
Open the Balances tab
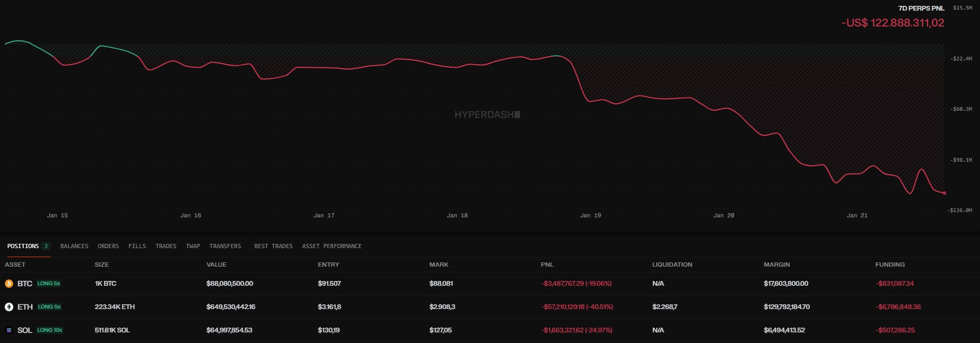[74, 246]
